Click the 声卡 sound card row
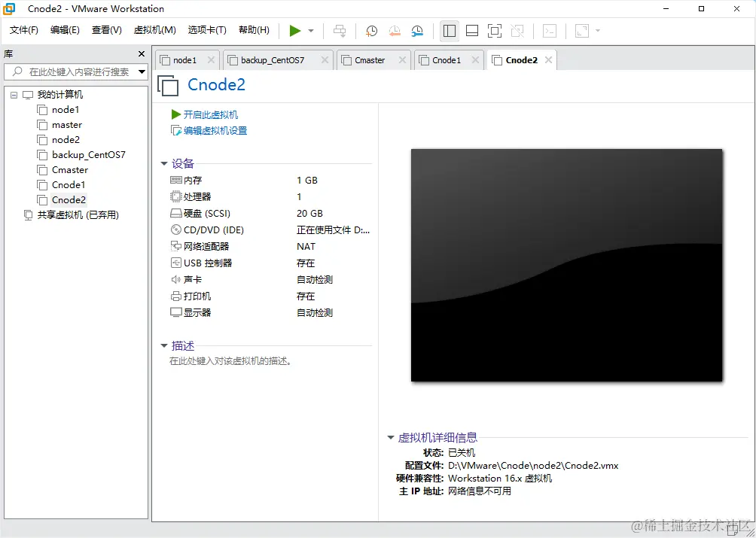 [270, 279]
